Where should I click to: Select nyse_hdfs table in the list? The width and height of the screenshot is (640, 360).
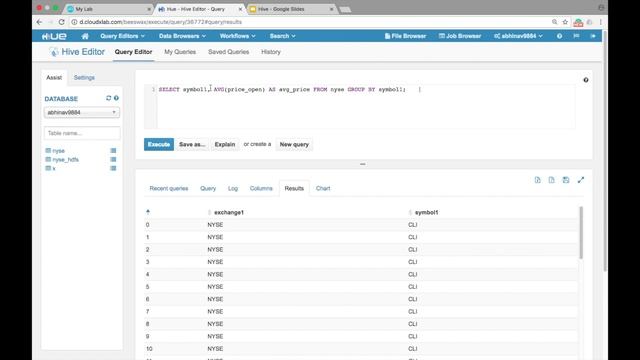point(65,160)
